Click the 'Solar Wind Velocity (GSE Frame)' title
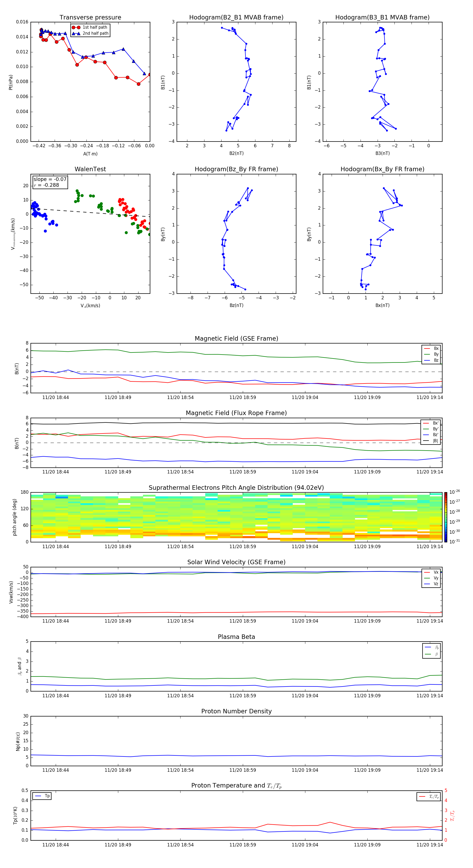Viewport: 473px width, 868px height. pos(236,562)
